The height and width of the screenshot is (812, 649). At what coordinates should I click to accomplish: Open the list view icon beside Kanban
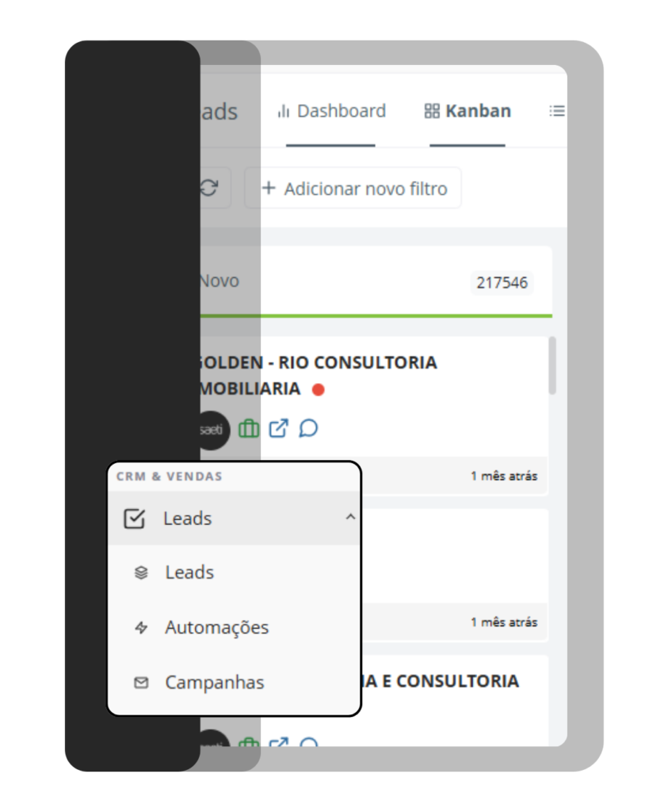coord(557,111)
